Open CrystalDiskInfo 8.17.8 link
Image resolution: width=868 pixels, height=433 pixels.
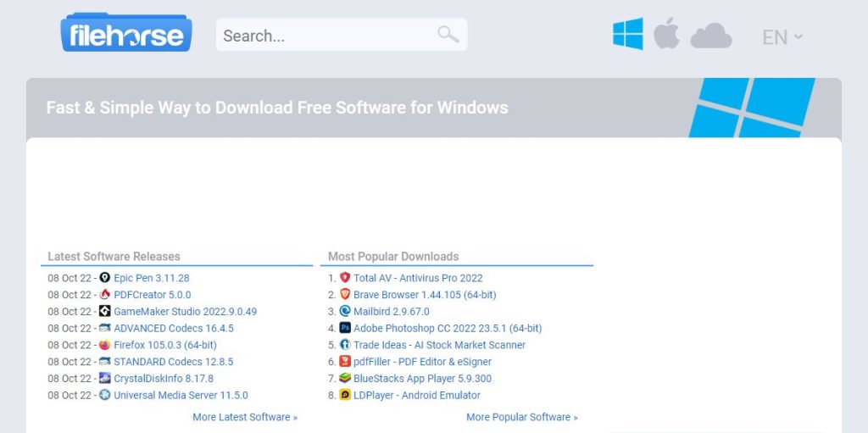[164, 379]
